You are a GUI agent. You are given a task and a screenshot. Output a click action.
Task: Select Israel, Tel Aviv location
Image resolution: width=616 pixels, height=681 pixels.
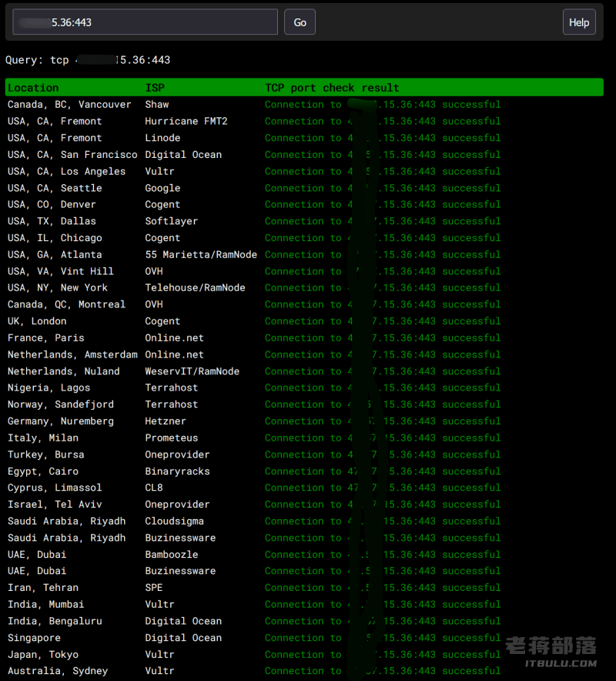pyautogui.click(x=55, y=505)
